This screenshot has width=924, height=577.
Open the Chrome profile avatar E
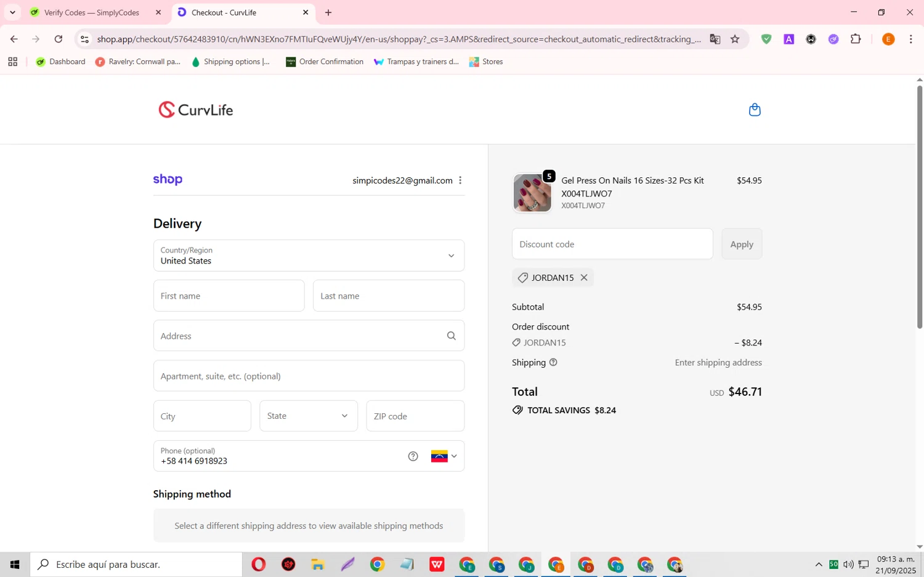point(888,39)
